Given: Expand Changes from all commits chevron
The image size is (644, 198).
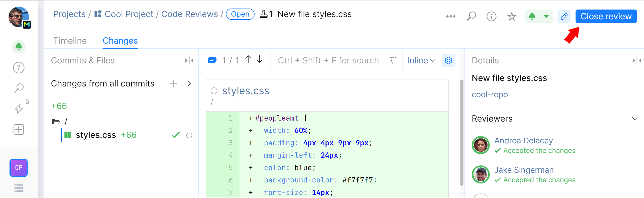Looking at the screenshot, I should [189, 83].
